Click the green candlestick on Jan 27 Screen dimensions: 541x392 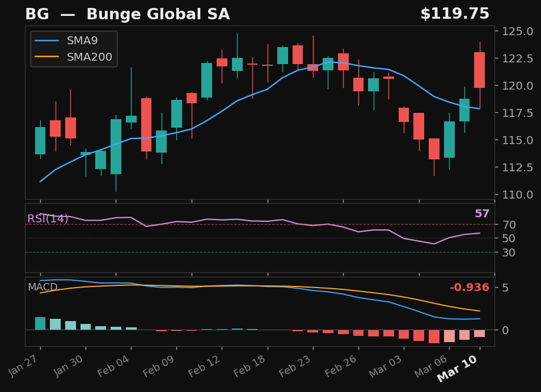pyautogui.click(x=40, y=142)
